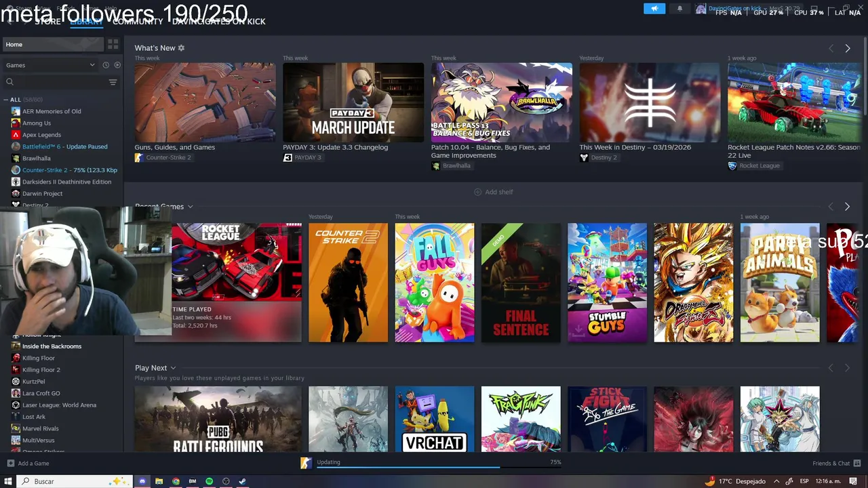This screenshot has width=868, height=488.
Task: Open VRChat in Play Next shelf
Action: pos(435,419)
